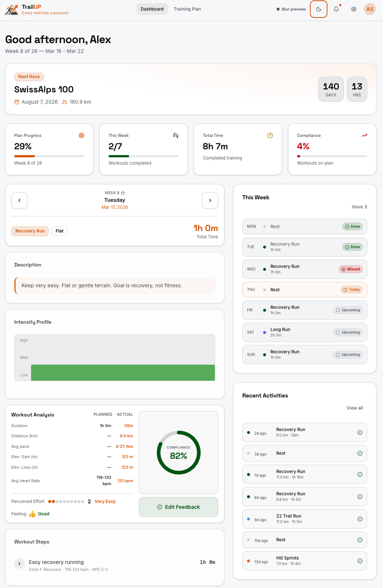Image resolution: width=383 pixels, height=588 pixels.
Task: Toggle dark mode with the moon icon
Action: [318, 9]
